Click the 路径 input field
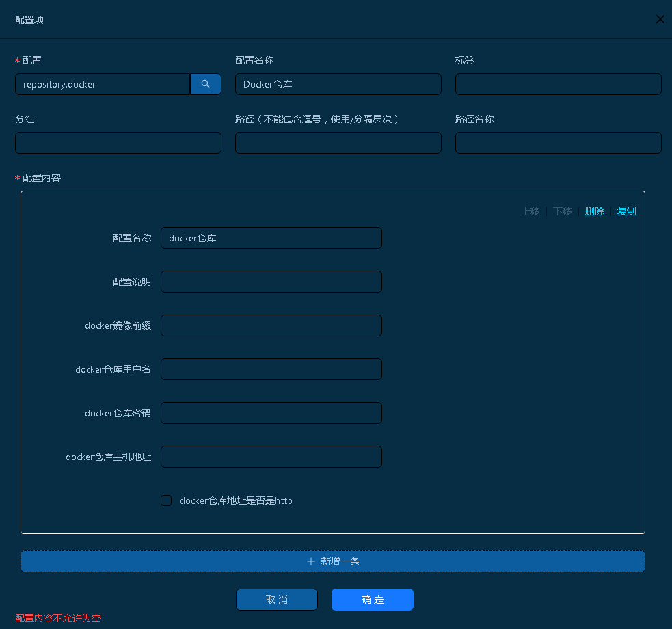Image resolution: width=672 pixels, height=629 pixels. tap(338, 143)
